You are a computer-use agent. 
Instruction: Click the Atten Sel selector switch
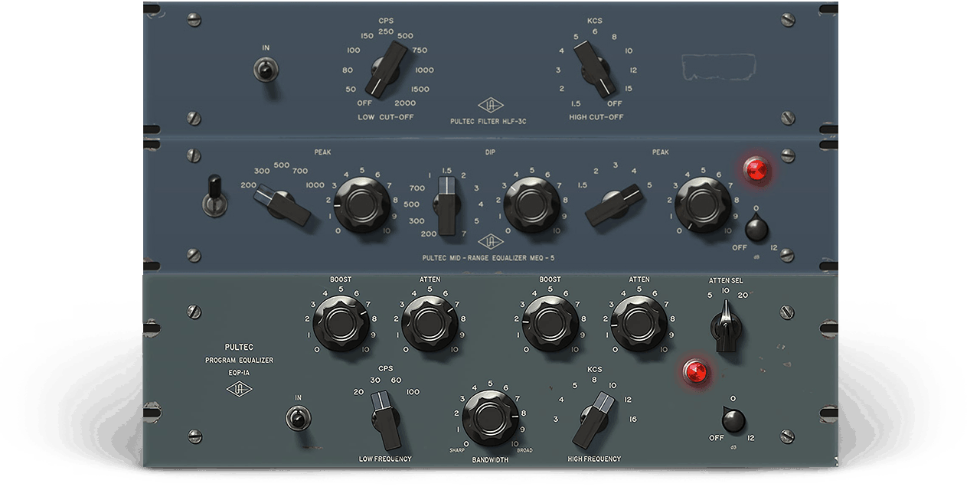[725, 325]
